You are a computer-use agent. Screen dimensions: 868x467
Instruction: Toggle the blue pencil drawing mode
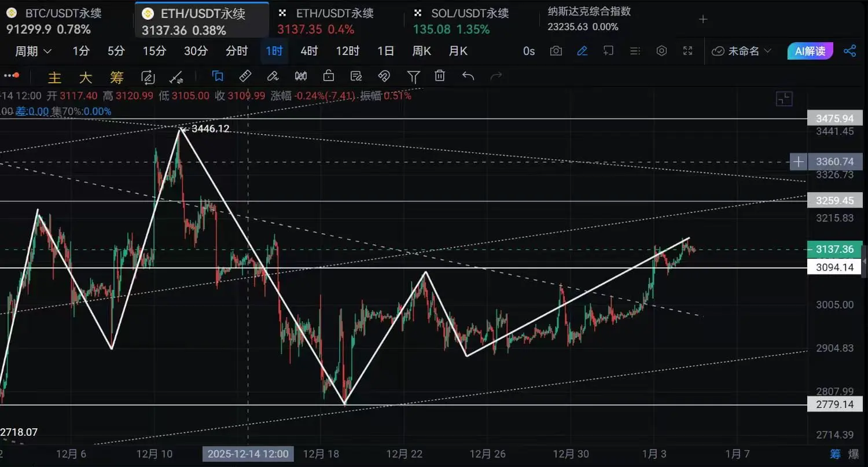[x=583, y=51]
